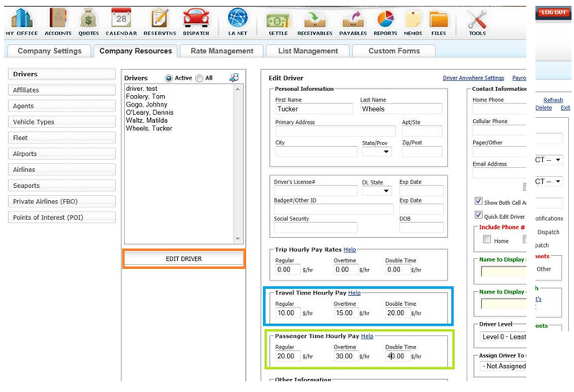
Task: Click the EDIT DRIVER button
Action: coord(184,259)
